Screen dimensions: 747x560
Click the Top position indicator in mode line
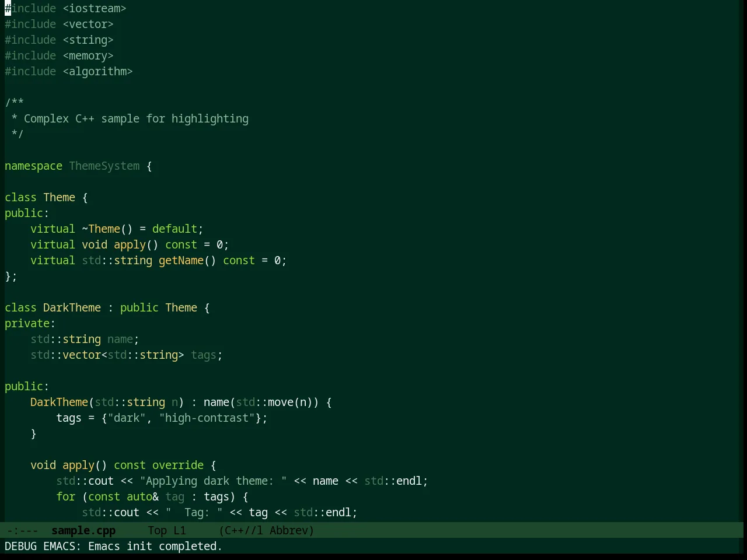157,531
